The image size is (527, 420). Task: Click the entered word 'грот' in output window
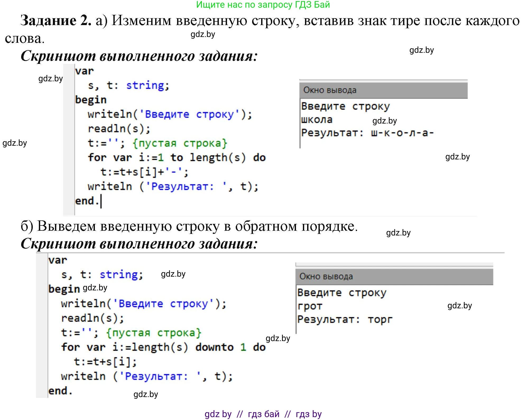(310, 306)
